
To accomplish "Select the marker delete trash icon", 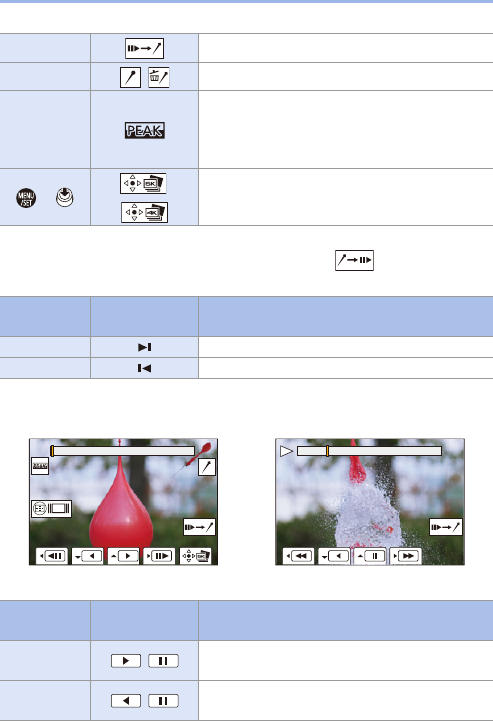I will tap(159, 77).
